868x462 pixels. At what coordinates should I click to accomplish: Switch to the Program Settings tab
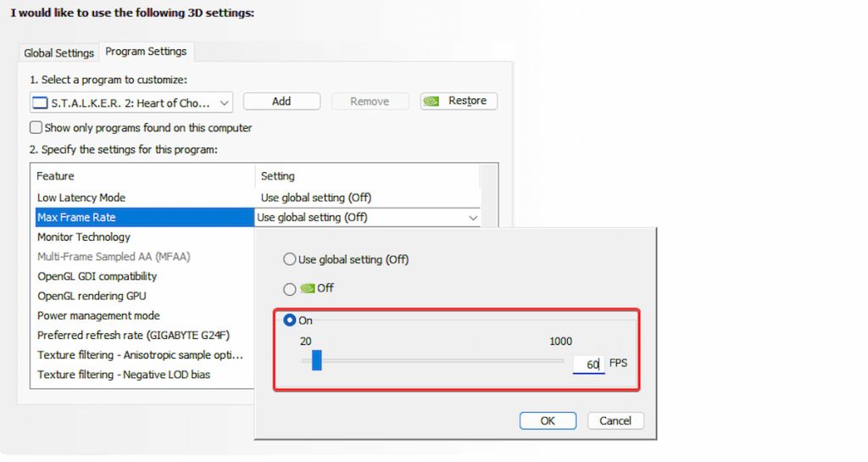(x=146, y=52)
